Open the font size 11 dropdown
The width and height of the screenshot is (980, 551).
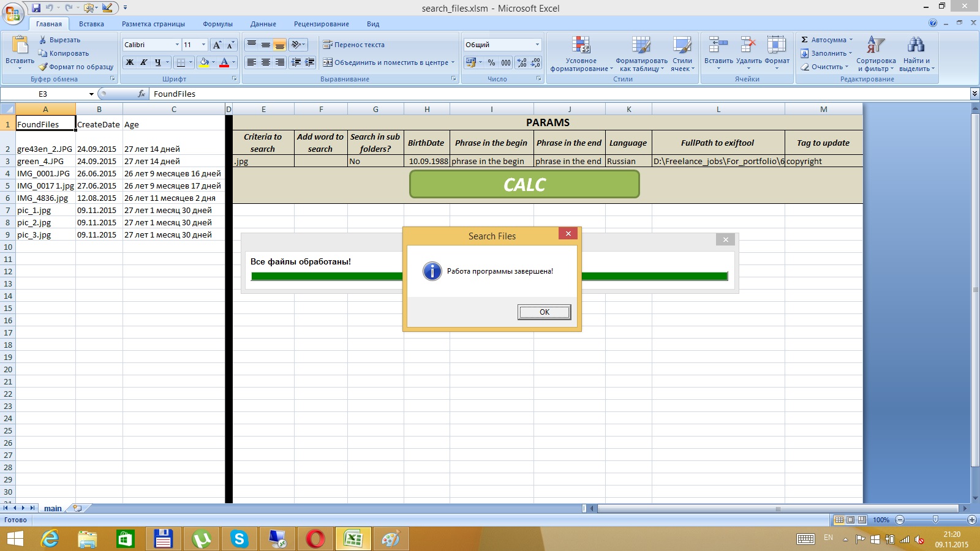pyautogui.click(x=203, y=45)
